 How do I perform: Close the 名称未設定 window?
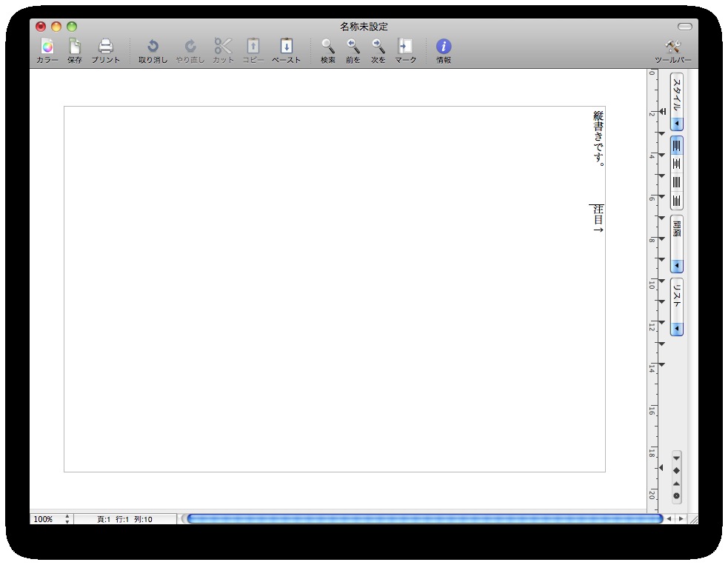coord(41,27)
